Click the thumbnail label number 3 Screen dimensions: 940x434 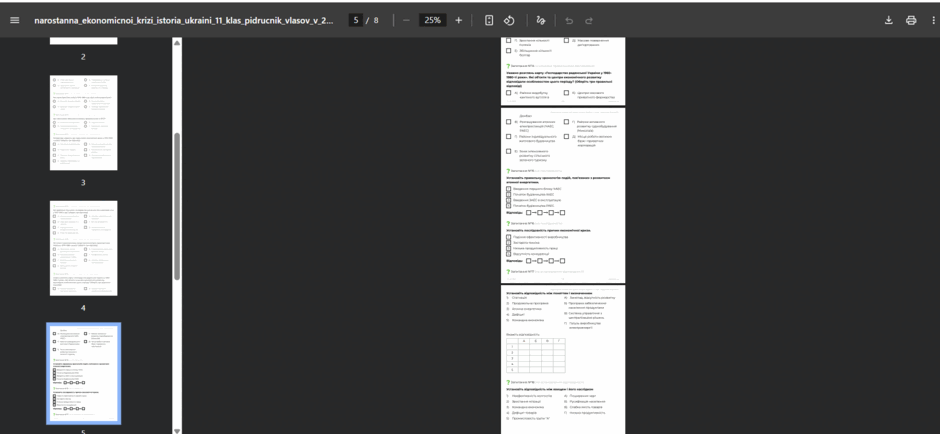coord(83,182)
